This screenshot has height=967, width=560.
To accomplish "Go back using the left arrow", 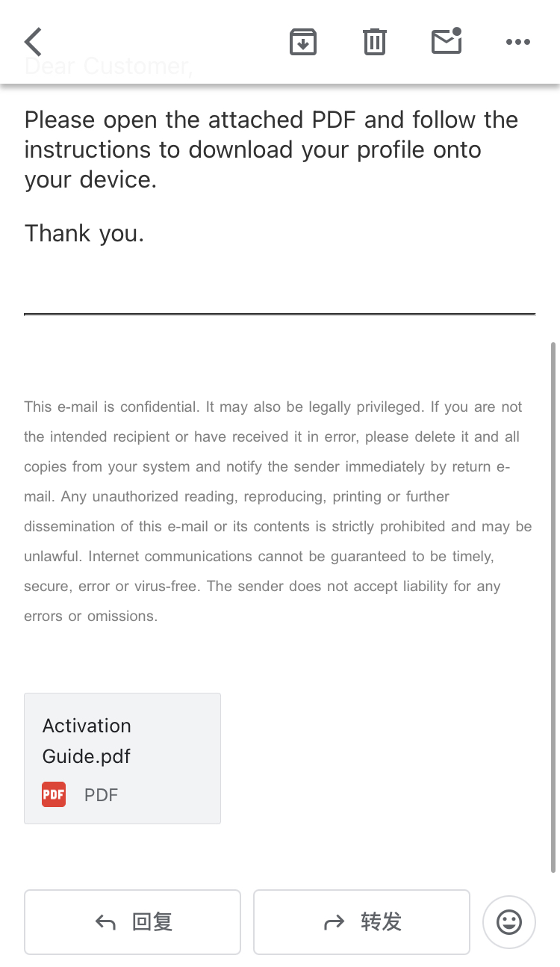I will coord(33,42).
